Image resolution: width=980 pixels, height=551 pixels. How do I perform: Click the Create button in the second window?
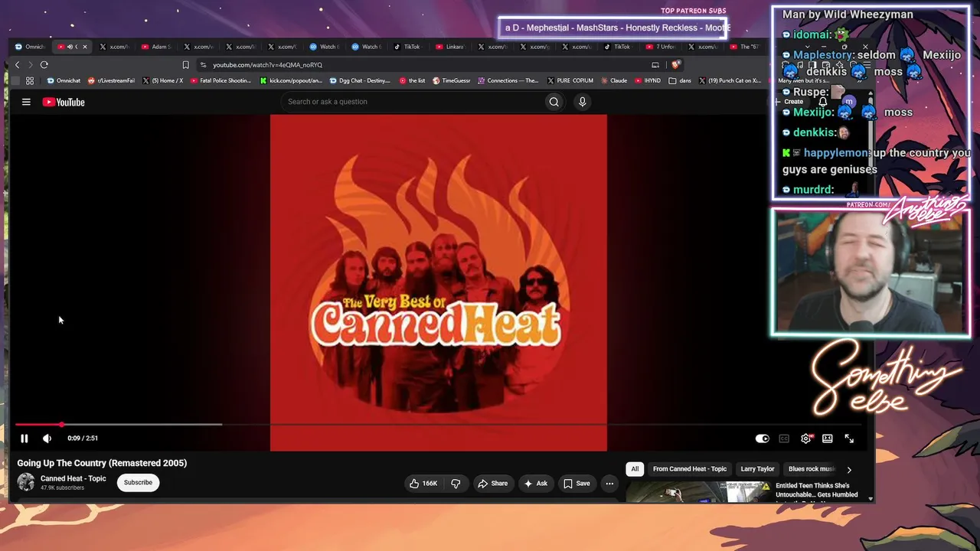789,102
